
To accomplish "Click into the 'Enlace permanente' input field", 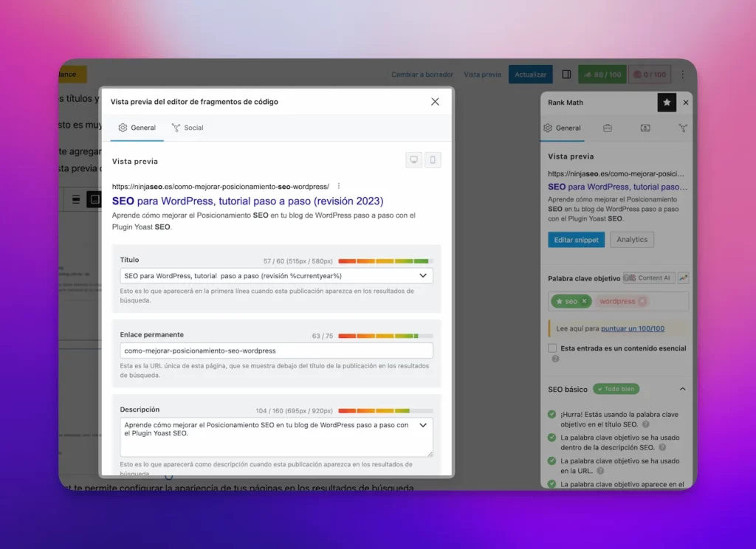I will (x=276, y=351).
